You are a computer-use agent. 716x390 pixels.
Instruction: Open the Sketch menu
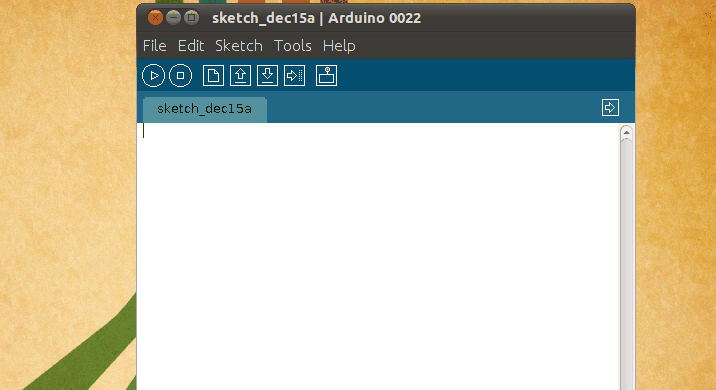(239, 46)
